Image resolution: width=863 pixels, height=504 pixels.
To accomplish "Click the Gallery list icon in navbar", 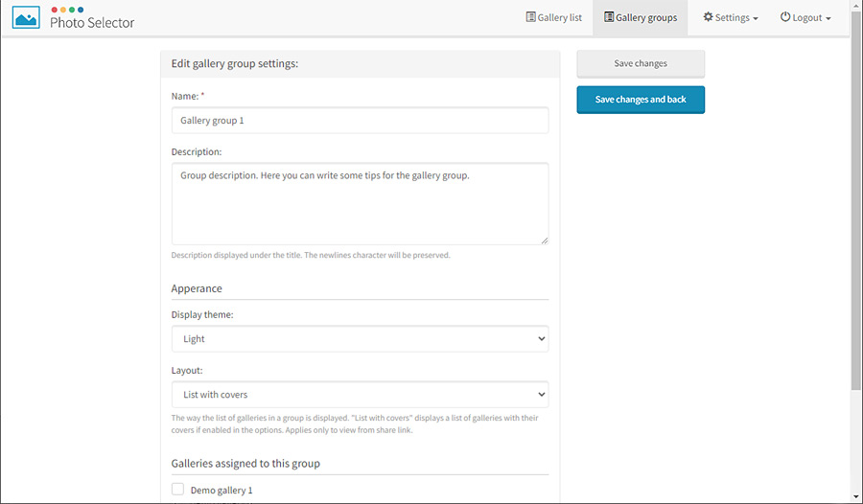I will [x=531, y=17].
